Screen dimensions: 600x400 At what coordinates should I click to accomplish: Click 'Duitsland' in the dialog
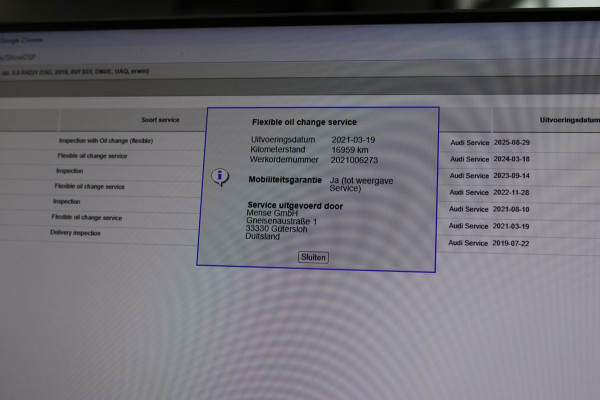(262, 237)
